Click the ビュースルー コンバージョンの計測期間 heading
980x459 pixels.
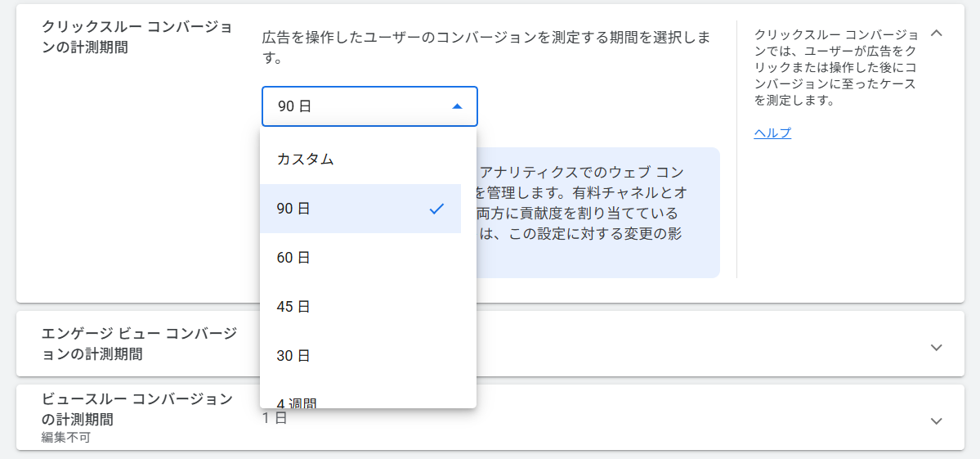[137, 409]
